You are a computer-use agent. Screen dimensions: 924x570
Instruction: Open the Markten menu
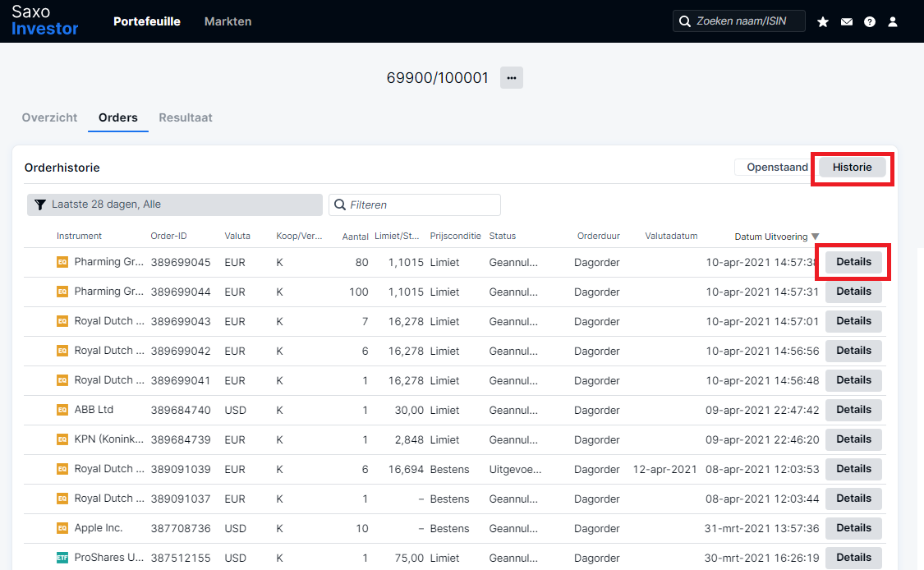click(228, 21)
